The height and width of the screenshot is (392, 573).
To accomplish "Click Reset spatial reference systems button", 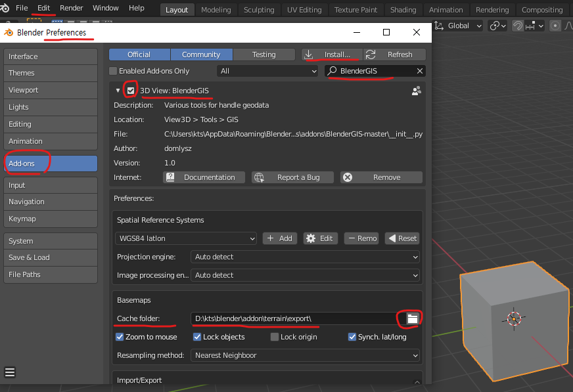I will coord(402,238).
